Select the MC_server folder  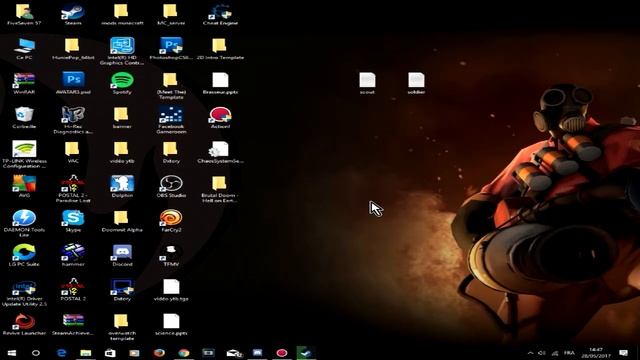pyautogui.click(x=171, y=14)
